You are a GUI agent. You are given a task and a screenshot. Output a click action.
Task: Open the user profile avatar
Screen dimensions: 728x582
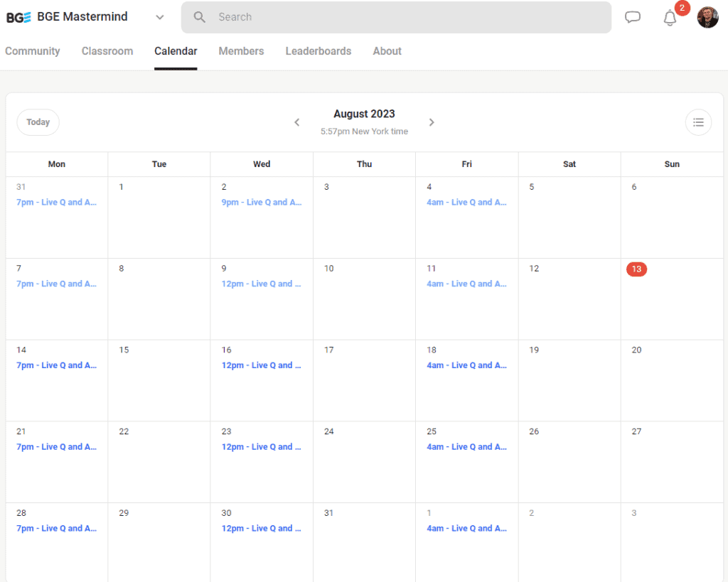[707, 17]
